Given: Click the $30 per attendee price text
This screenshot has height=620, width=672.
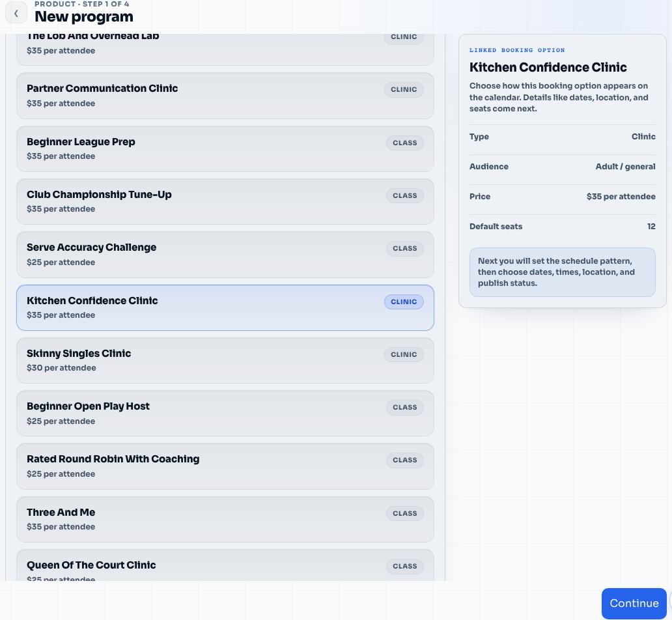Looking at the screenshot, I should tap(61, 368).
